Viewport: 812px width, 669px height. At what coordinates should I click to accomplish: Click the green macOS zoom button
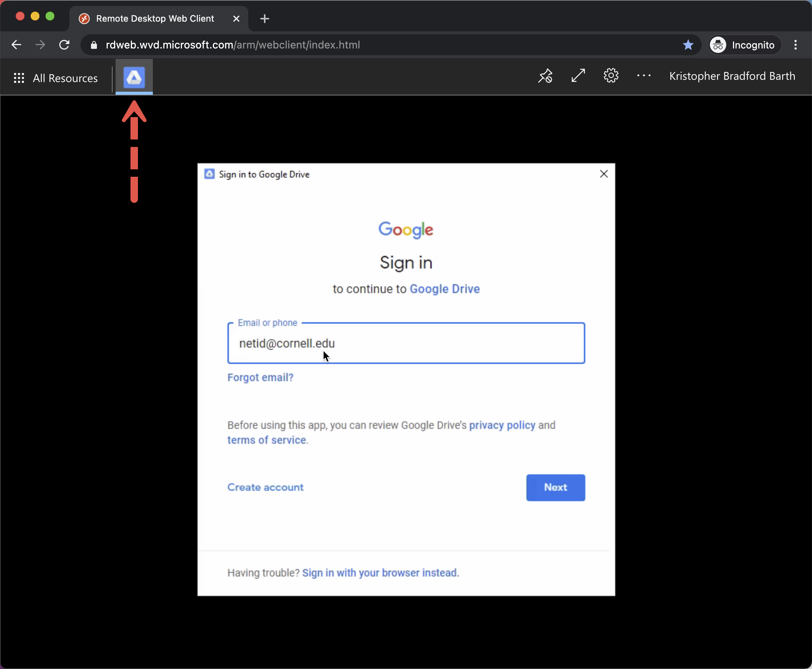pos(50,16)
